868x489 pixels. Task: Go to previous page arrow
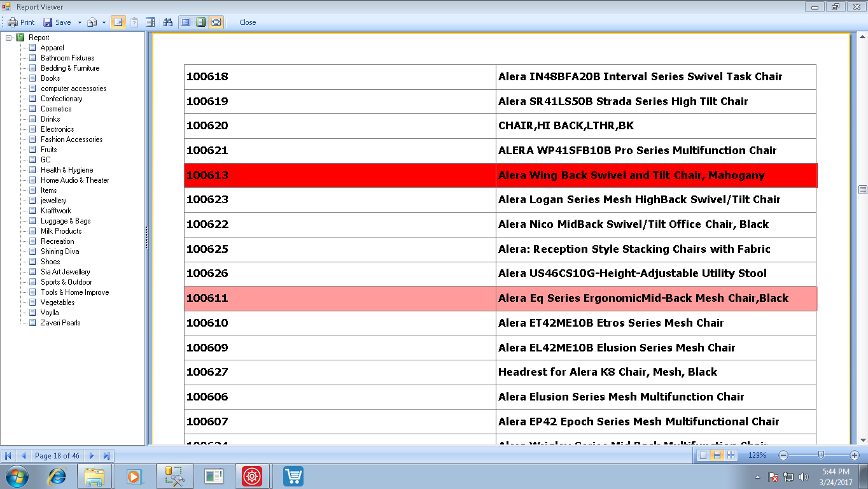point(24,455)
